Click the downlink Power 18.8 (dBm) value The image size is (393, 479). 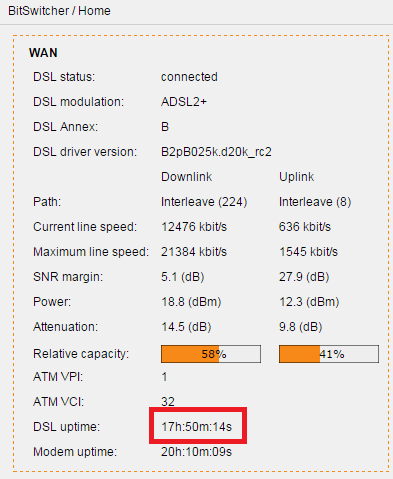point(191,302)
